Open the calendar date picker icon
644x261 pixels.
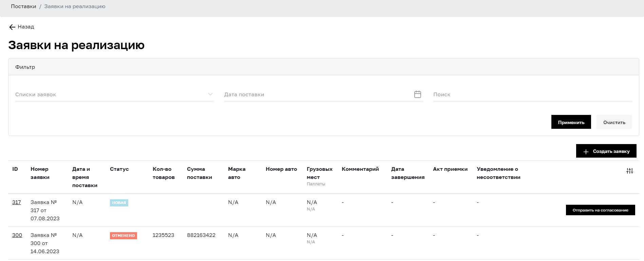pos(418,94)
